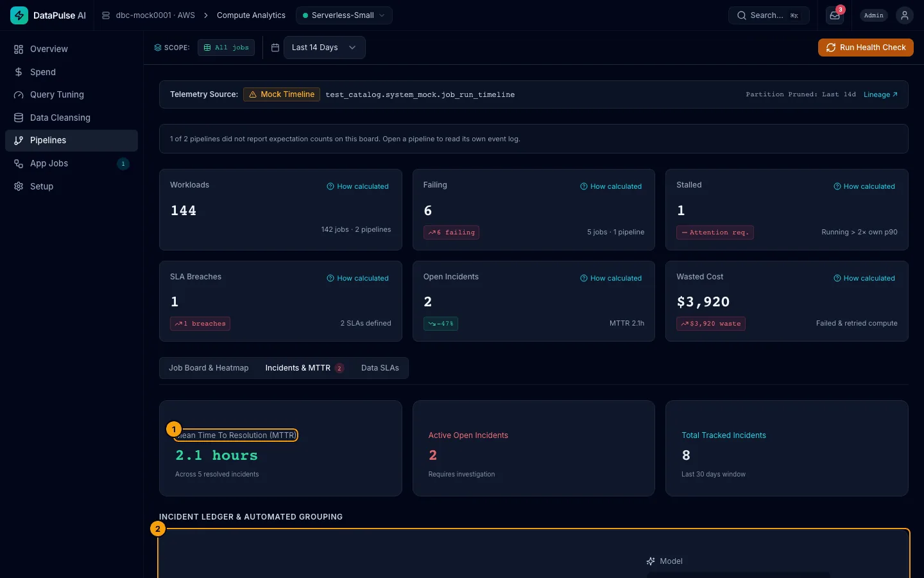Click the '1 breaches' trend badge

[x=200, y=324]
